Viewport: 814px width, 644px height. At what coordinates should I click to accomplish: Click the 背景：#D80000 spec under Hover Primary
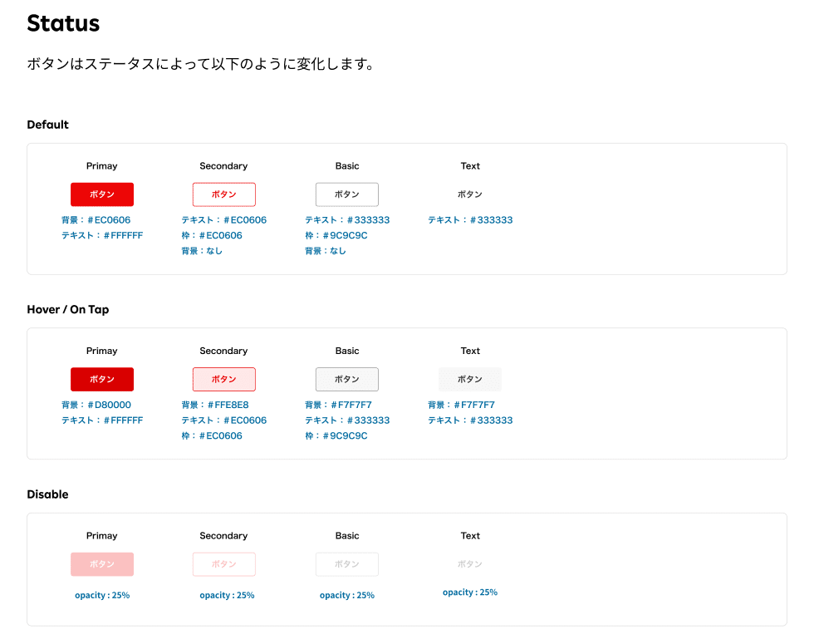tap(96, 406)
